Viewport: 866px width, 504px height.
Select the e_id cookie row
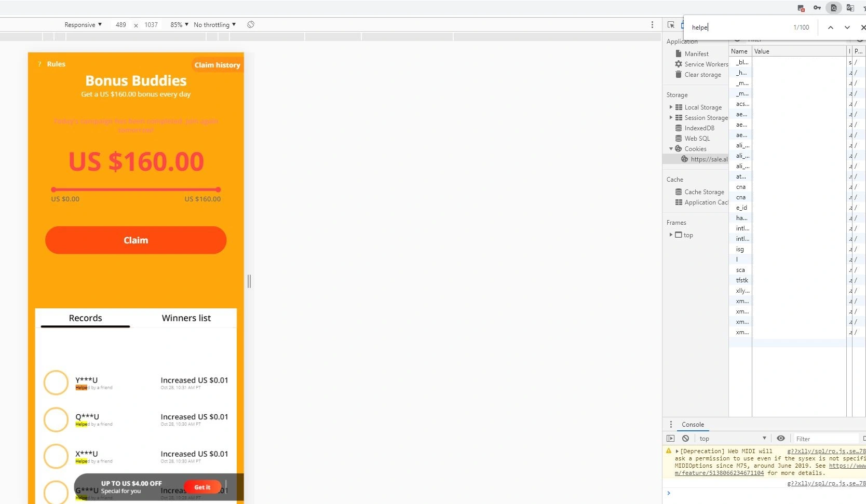click(x=797, y=208)
